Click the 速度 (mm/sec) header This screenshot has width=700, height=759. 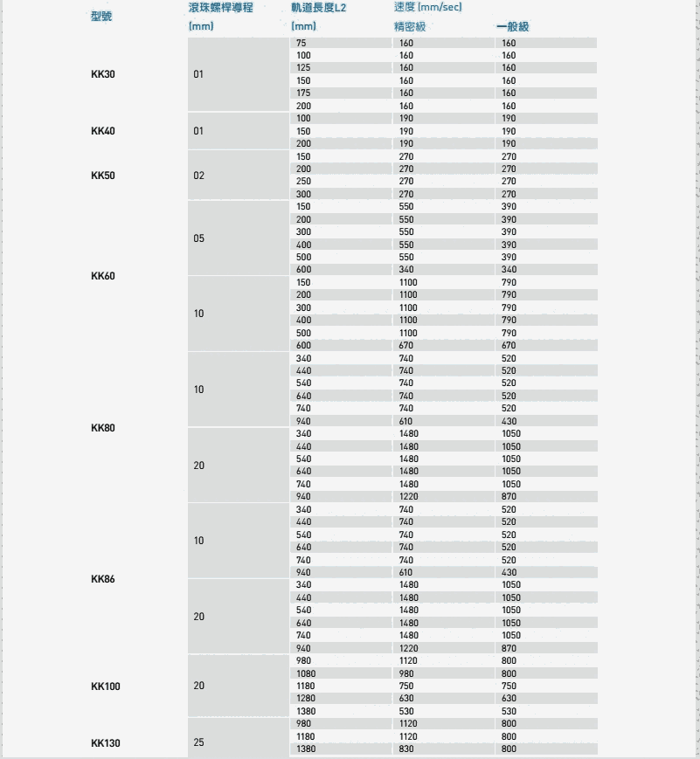pos(427,7)
